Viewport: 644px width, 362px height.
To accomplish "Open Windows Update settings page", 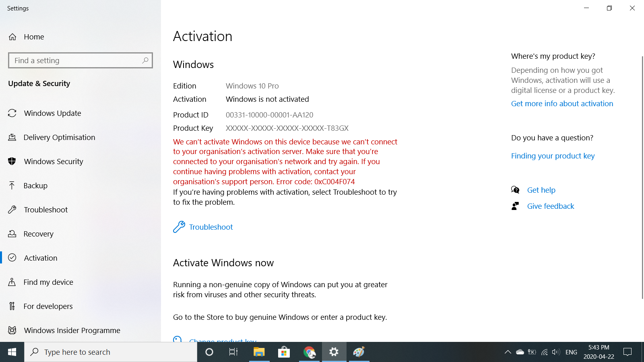I will (80, 113).
